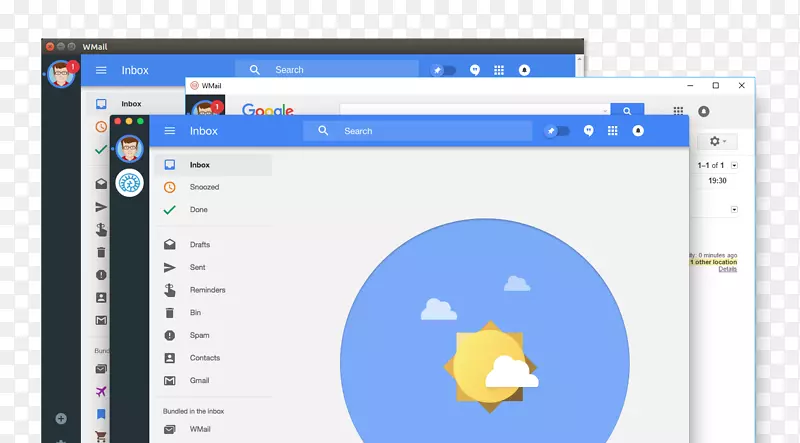Click the Contacts icon in back window sidebar
Screen dimensions: 800x443
101,298
